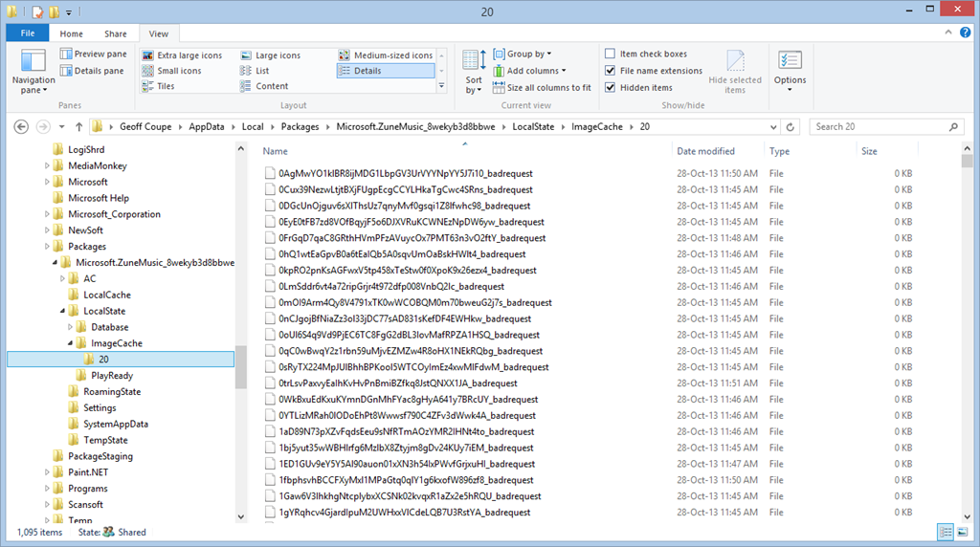
Task: Uncheck File name extensions
Action: tap(611, 71)
